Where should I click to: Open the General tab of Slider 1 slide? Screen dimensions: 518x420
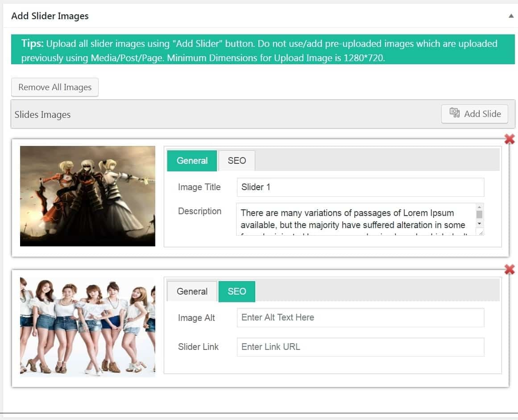pyautogui.click(x=192, y=161)
